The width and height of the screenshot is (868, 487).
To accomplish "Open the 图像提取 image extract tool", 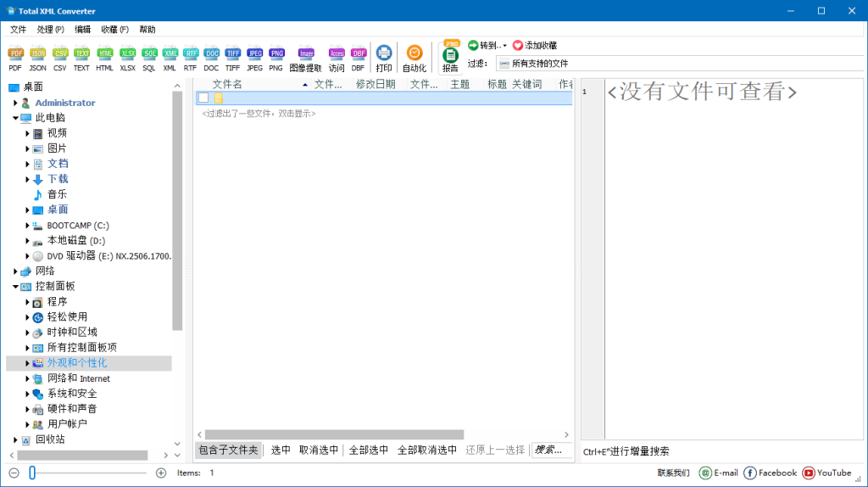I will 305,59.
